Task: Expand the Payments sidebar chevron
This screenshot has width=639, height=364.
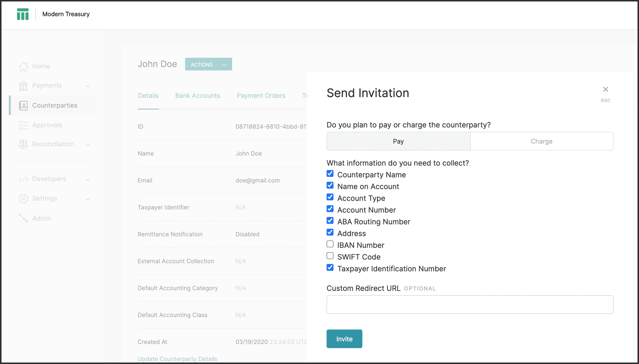Action: coord(88,86)
